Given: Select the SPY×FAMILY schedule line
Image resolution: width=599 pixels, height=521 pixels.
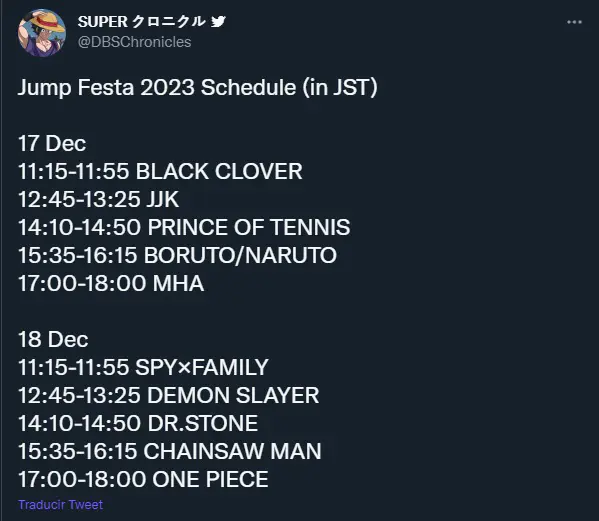Looking at the screenshot, I should coord(143,367).
